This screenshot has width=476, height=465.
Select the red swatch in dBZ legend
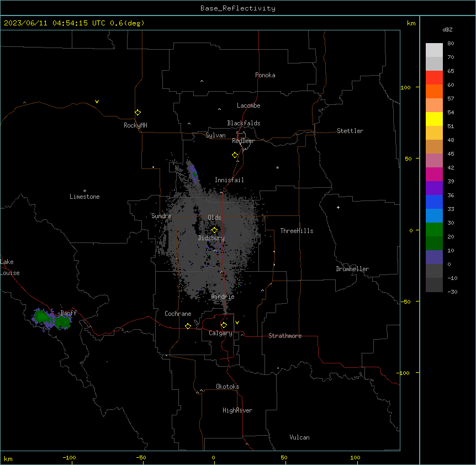[434, 77]
